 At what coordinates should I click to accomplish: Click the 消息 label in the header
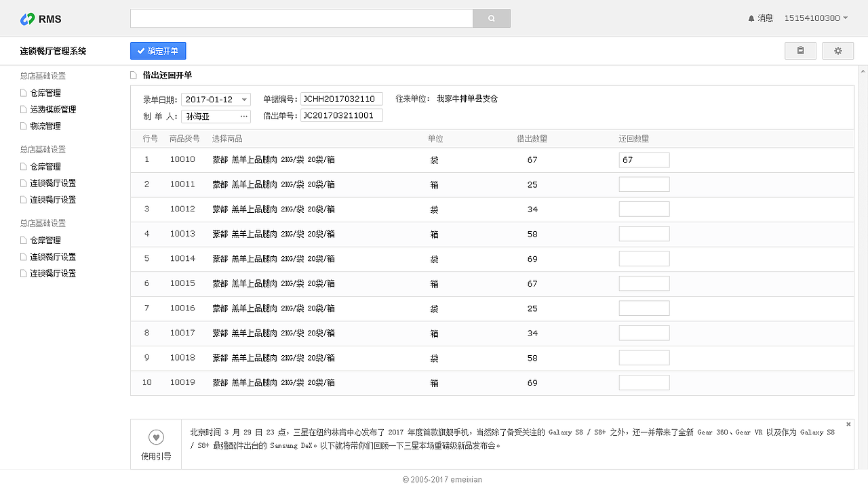[x=766, y=18]
